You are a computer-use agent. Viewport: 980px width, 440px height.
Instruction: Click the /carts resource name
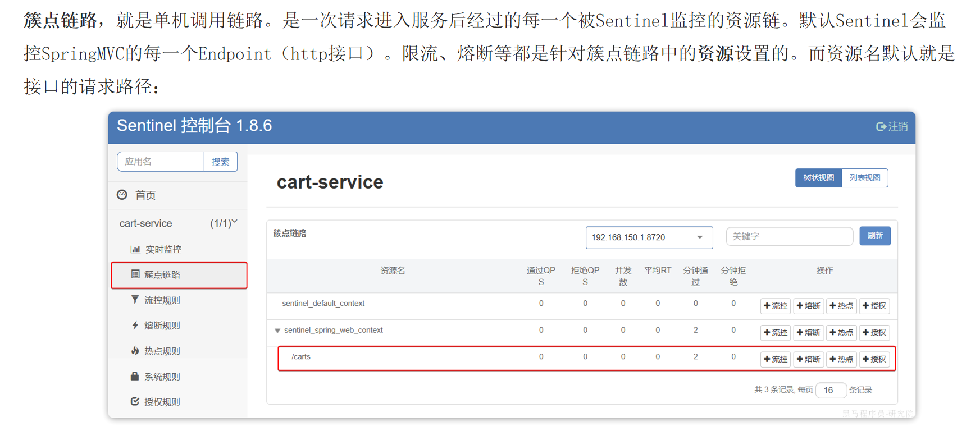point(301,357)
